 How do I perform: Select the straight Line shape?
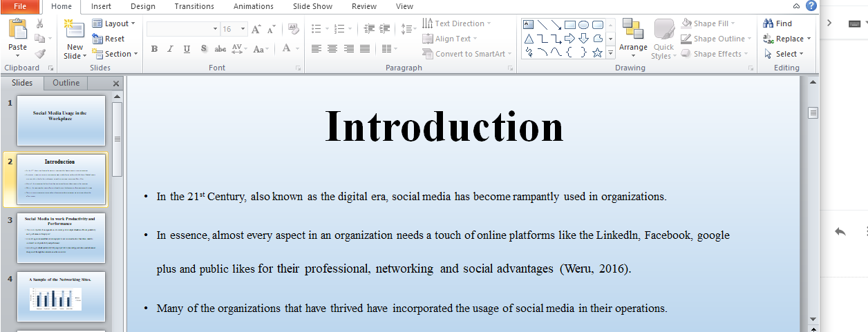(x=543, y=24)
